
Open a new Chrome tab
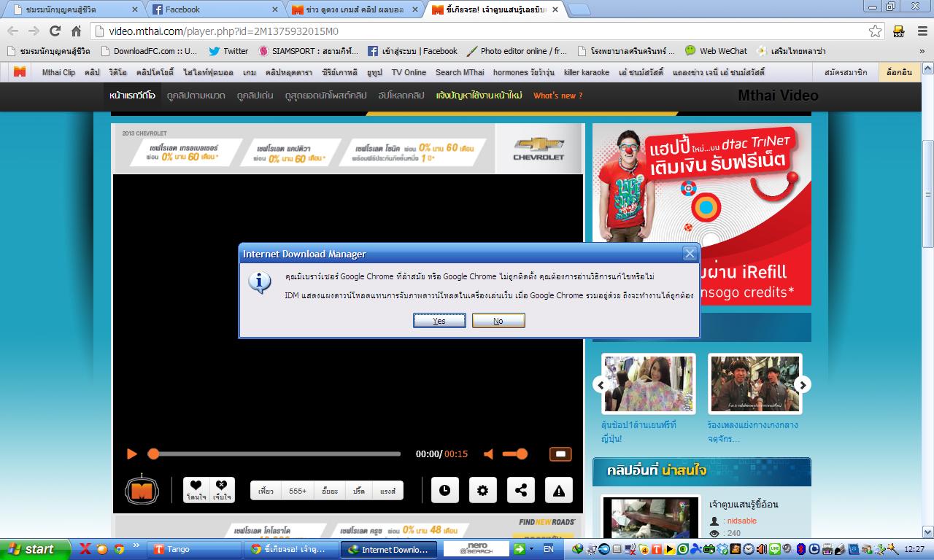(x=579, y=9)
